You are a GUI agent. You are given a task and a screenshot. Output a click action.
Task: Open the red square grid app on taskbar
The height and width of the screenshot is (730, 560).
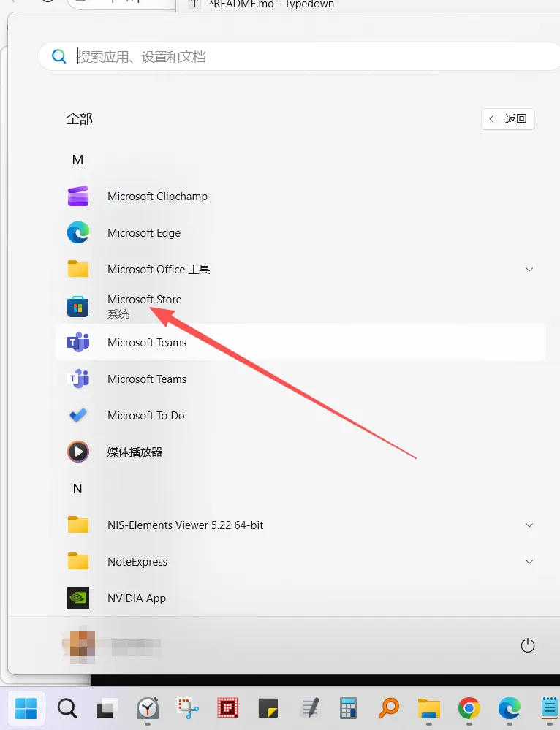pyautogui.click(x=228, y=709)
